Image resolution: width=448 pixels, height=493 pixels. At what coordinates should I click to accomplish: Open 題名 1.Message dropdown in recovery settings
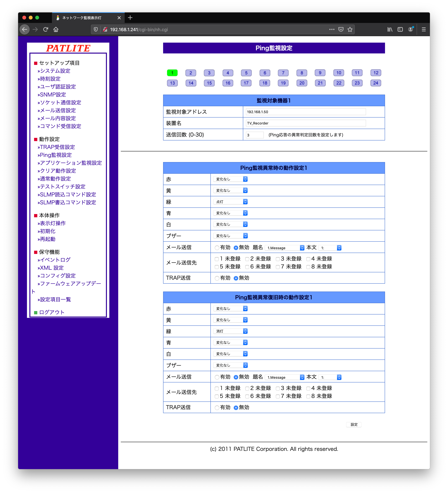coord(285,377)
